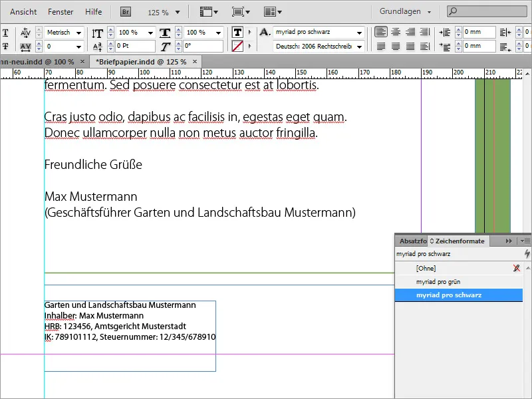Click the search field in the application bar
The width and height of the screenshot is (532, 399).
487,11
